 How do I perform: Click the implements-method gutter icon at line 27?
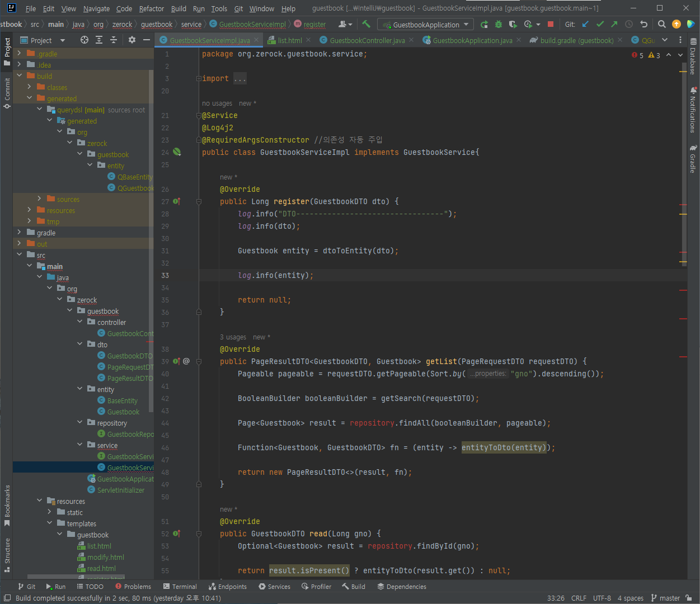tap(177, 201)
